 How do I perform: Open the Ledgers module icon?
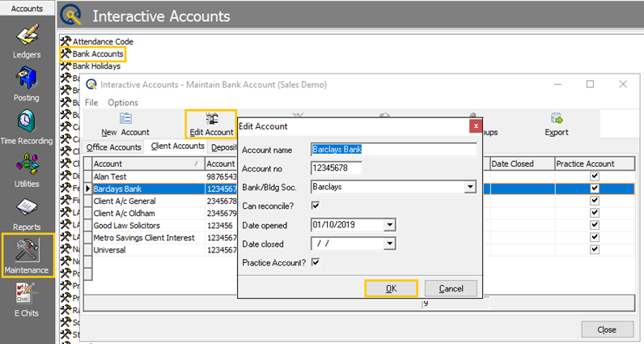[28, 35]
